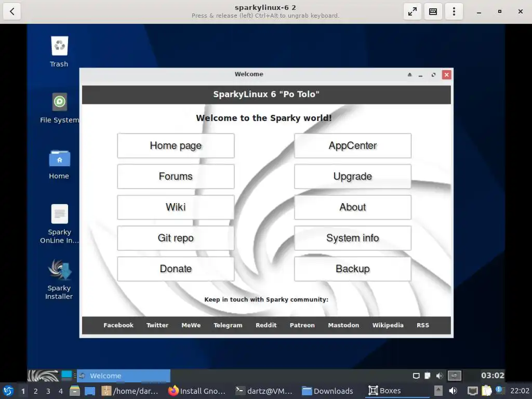Open the host application menu bird icon
This screenshot has height=399, width=532.
tap(8, 391)
